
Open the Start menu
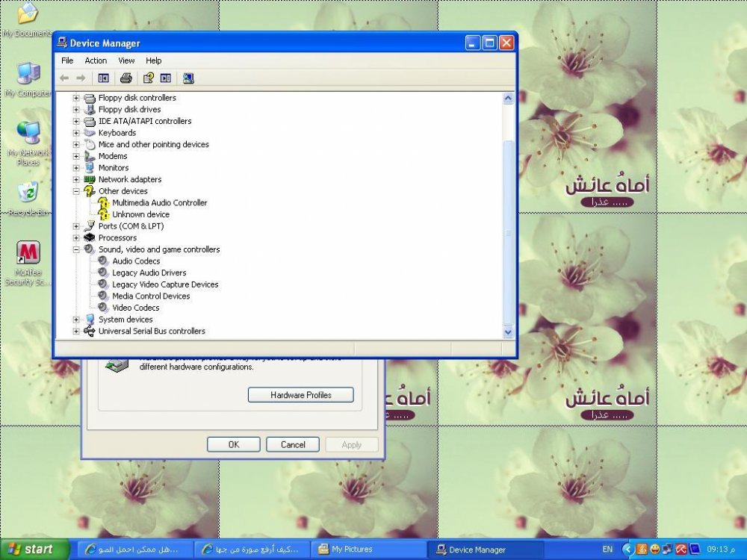[34, 550]
